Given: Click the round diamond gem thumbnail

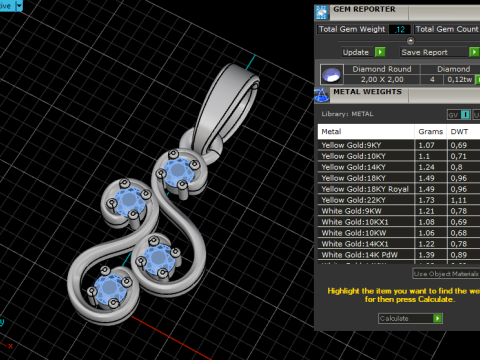Looking at the screenshot, I should point(331,74).
